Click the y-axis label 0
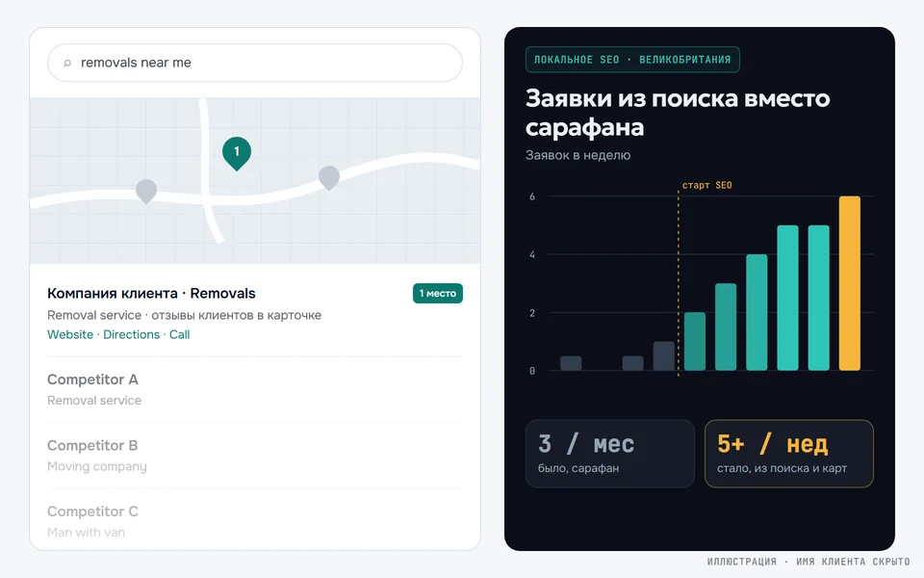The width and height of the screenshot is (924, 578). tap(532, 371)
